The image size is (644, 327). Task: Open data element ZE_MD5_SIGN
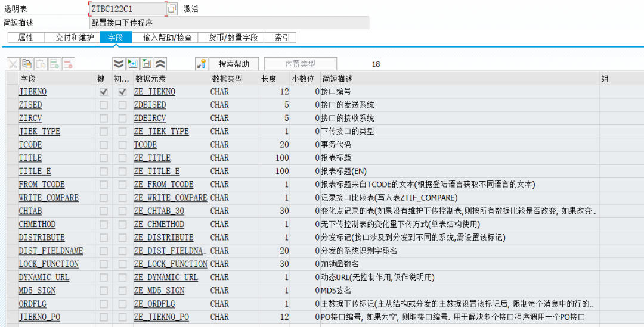click(159, 291)
